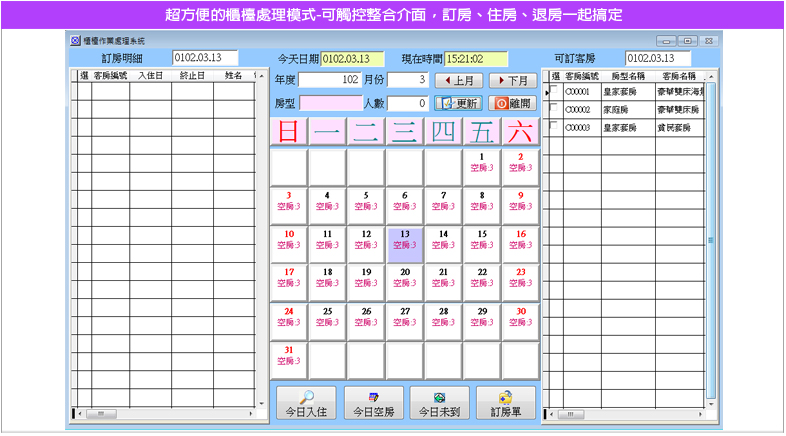Select day 13 on the calendar
Viewport: 786px width, 436px height.
tap(405, 244)
